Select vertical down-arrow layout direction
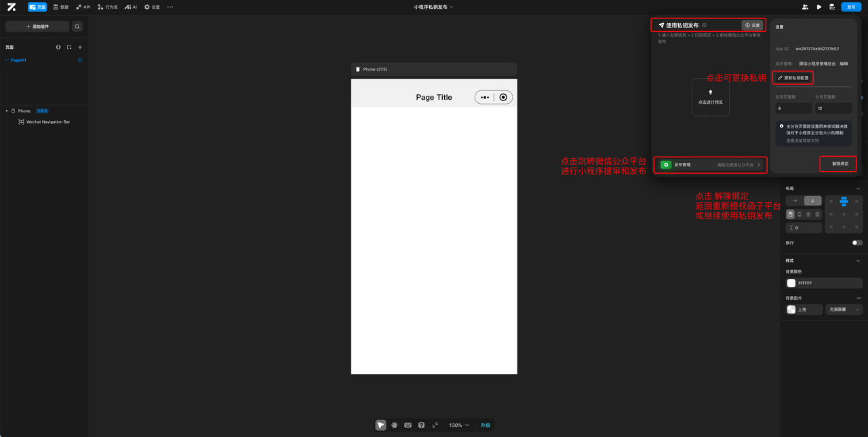Viewport: 868px width, 437px height. click(x=813, y=201)
